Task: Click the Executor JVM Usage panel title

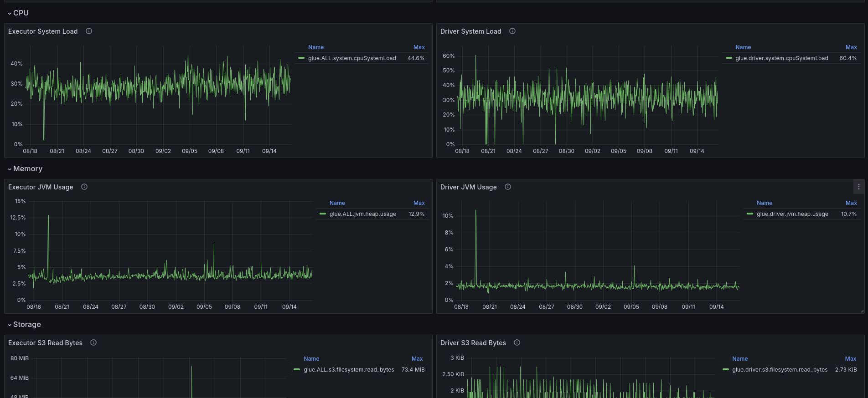Action: pos(41,187)
